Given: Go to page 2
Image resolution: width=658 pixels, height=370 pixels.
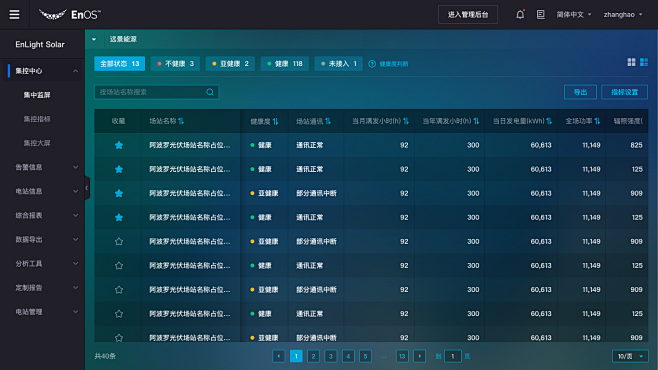Looking at the screenshot, I should 313,356.
